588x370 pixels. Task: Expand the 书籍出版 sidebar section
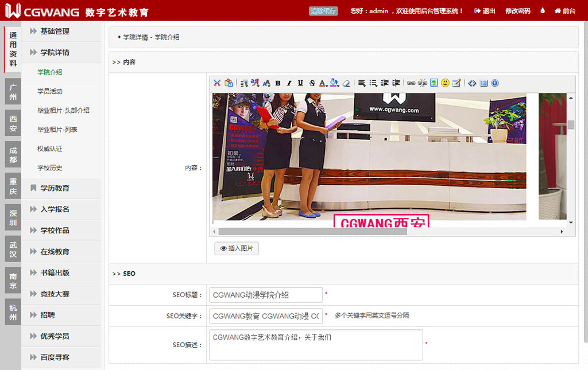61,272
